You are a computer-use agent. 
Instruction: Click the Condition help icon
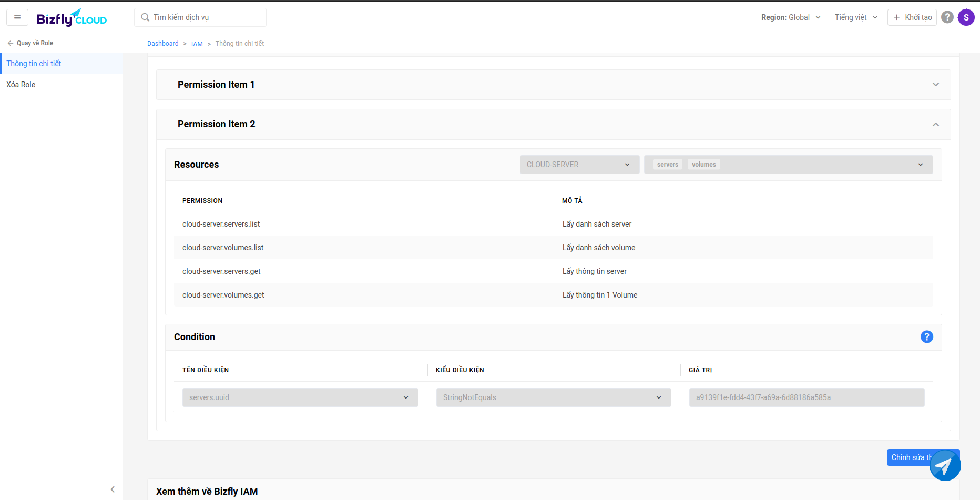pyautogui.click(x=926, y=337)
